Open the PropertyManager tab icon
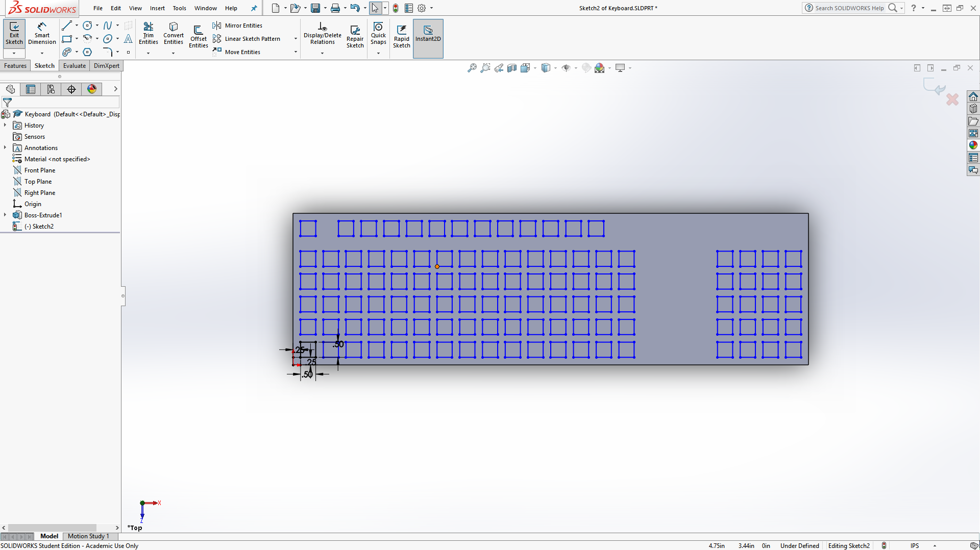This screenshot has width=980, height=550. pos(31,89)
